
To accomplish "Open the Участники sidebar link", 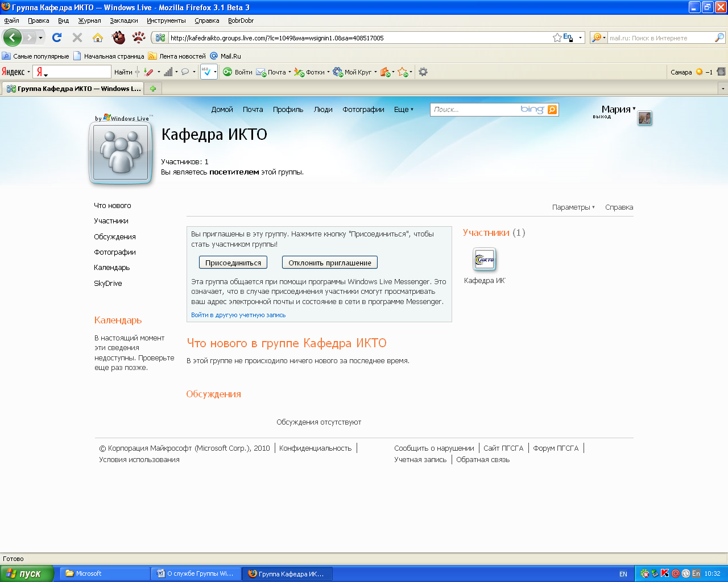I will click(111, 221).
